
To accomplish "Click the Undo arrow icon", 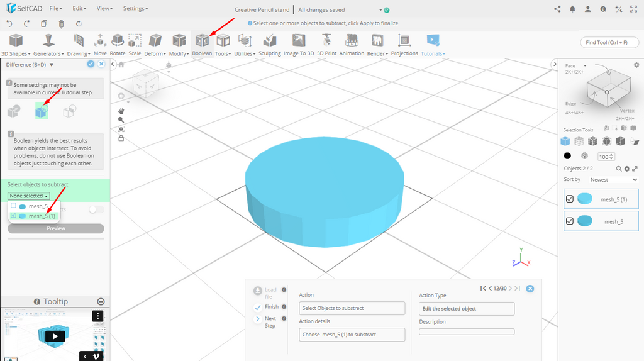I will point(9,24).
